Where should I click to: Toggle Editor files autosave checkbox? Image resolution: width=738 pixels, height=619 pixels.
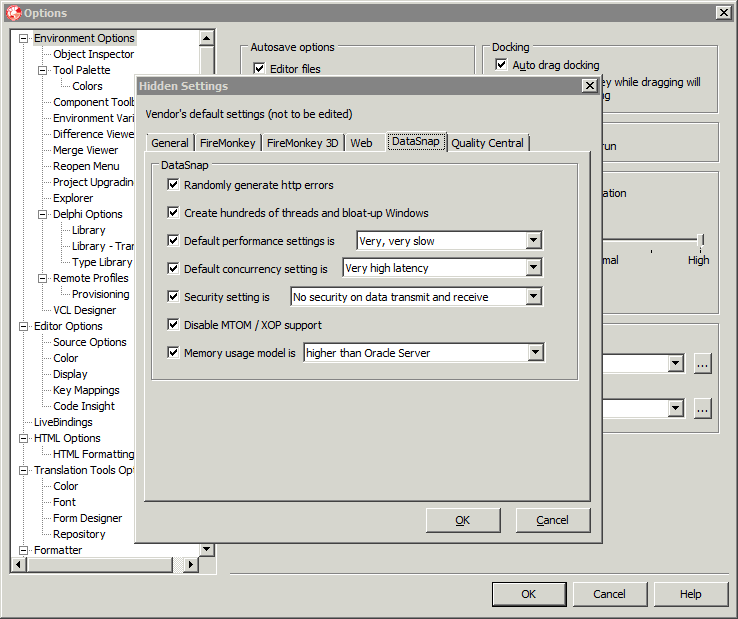tap(259, 68)
